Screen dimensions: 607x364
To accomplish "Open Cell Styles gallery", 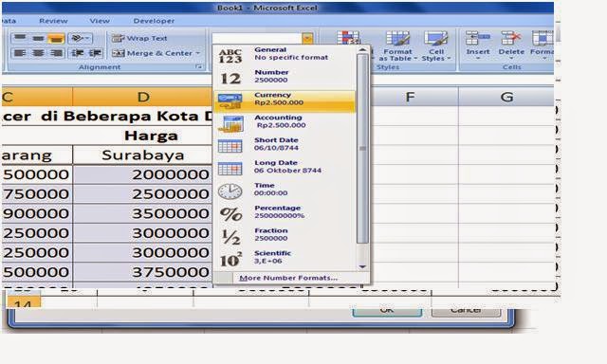I will click(436, 46).
